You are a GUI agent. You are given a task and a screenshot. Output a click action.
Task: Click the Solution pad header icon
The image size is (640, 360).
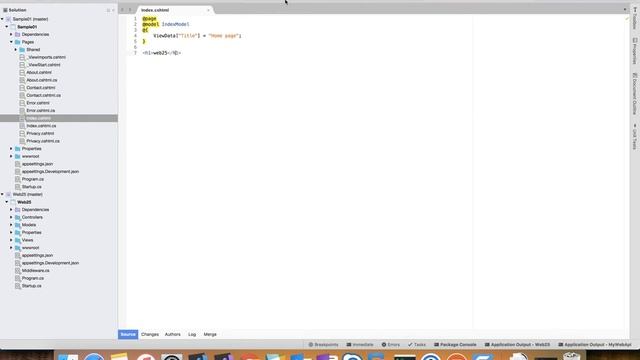pyautogui.click(x=5, y=10)
